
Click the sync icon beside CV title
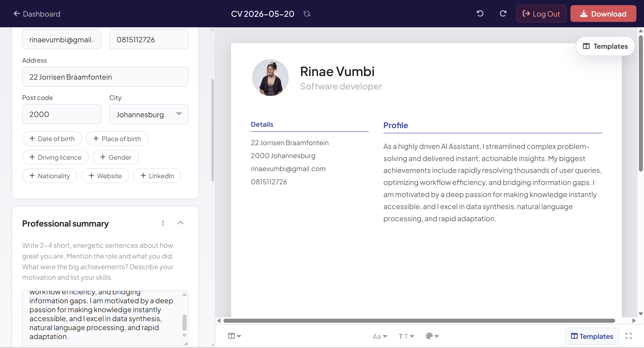(307, 14)
